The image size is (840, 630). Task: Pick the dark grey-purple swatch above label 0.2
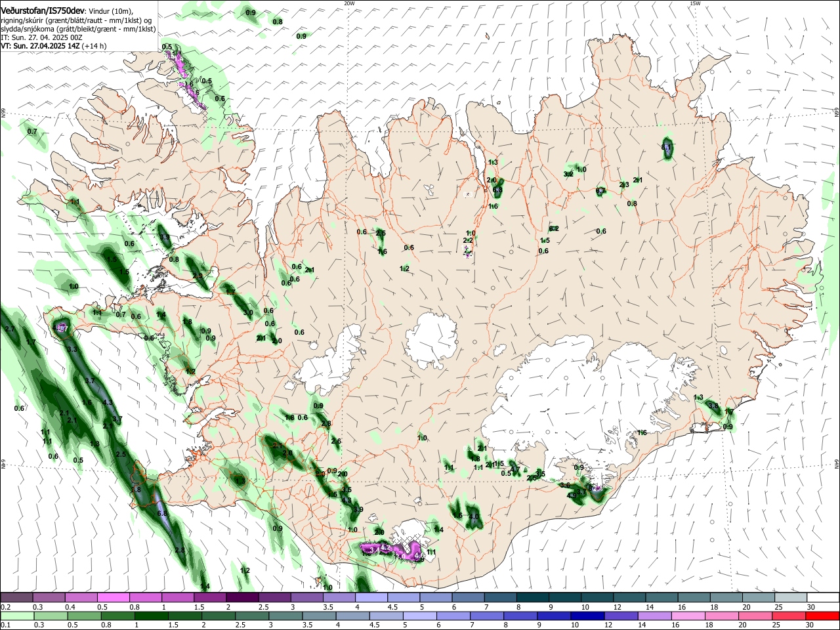point(16,598)
